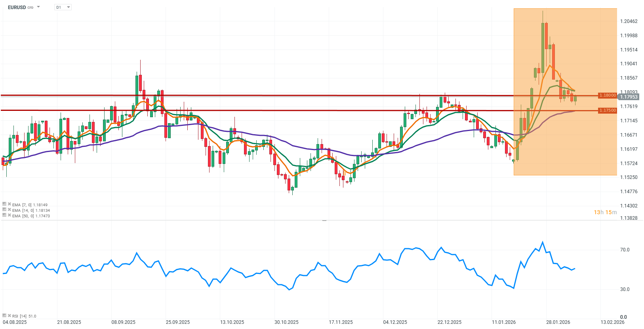Close the RSI [14] indicator panel
Screen dimensions: 644x329
(x=9, y=316)
